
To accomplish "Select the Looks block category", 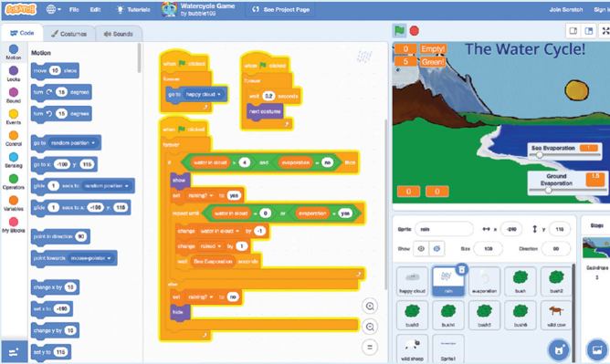I will (13, 74).
